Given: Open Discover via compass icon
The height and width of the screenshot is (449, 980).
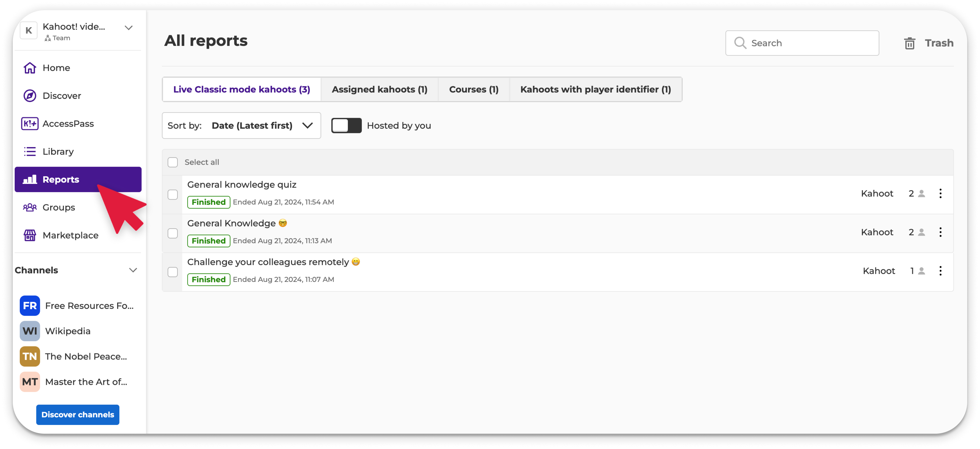Looking at the screenshot, I should [x=30, y=96].
